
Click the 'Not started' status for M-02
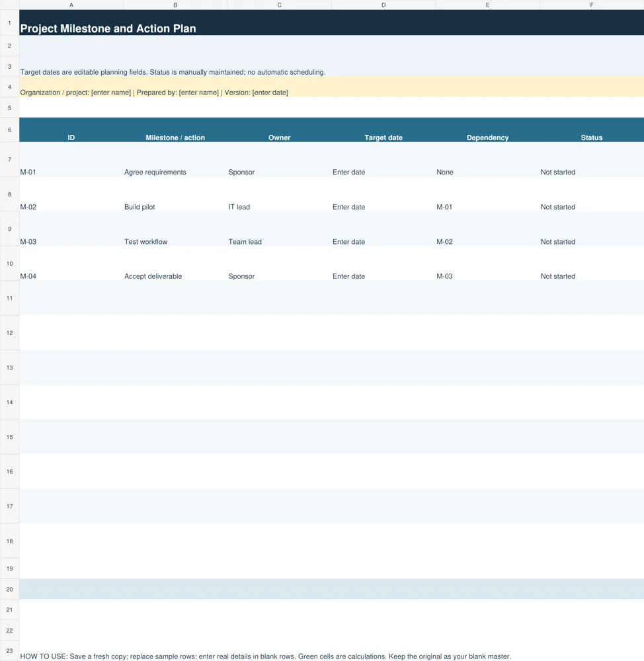592,194
